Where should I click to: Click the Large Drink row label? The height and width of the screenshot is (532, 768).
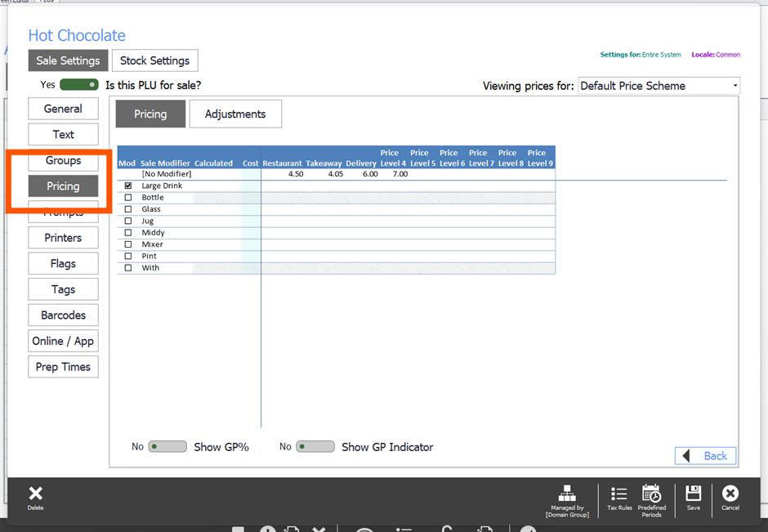pyautogui.click(x=162, y=186)
